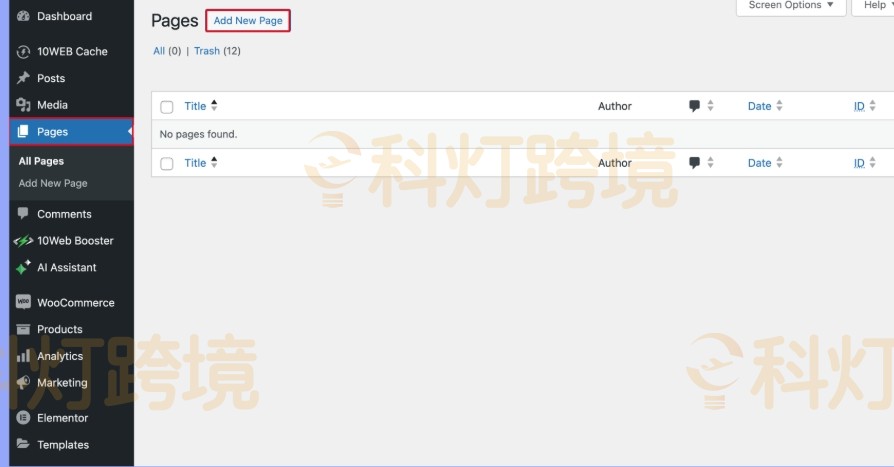The image size is (894, 467).
Task: Click the Templates folder icon
Action: [x=23, y=444]
